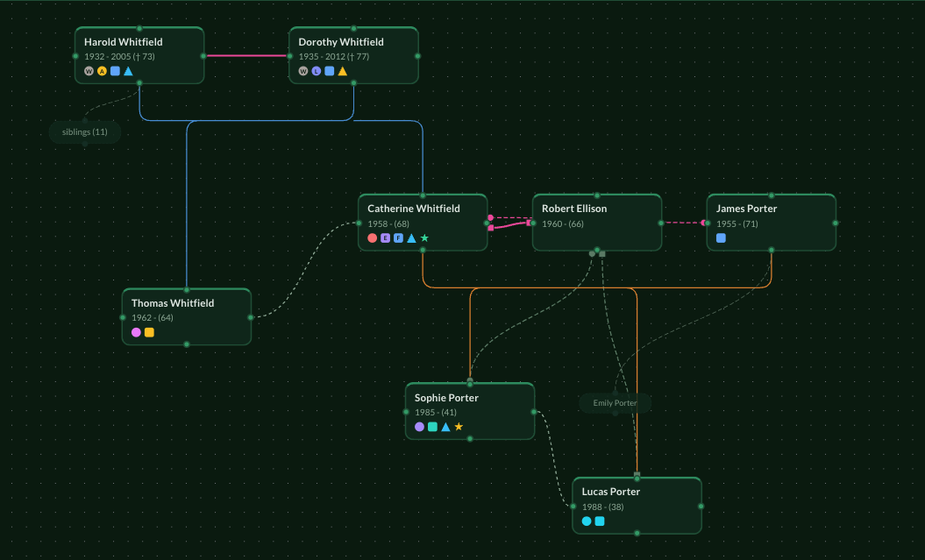Screen dimensions: 925x560
Task: Click Dorothy's dates 1935 - 2012 († 77)
Action: click(x=333, y=57)
